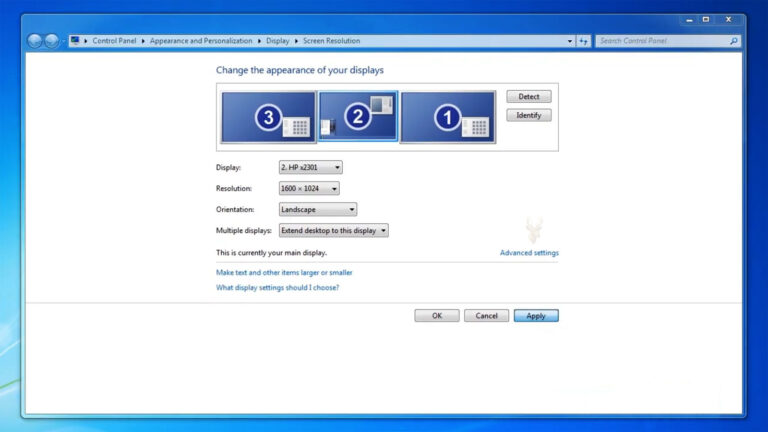The height and width of the screenshot is (432, 768).
Task: Expand the arrow after Control Panel breadcrumb
Action: [x=143, y=41]
